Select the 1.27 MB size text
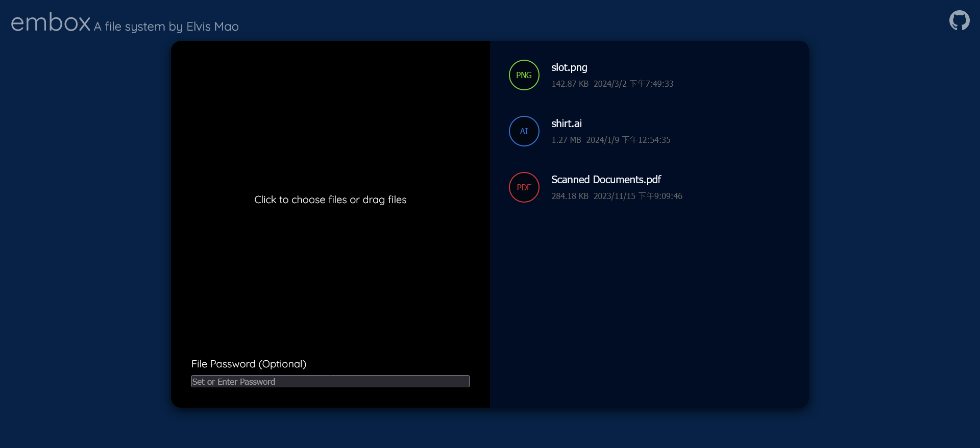The width and height of the screenshot is (980, 448). (x=566, y=140)
